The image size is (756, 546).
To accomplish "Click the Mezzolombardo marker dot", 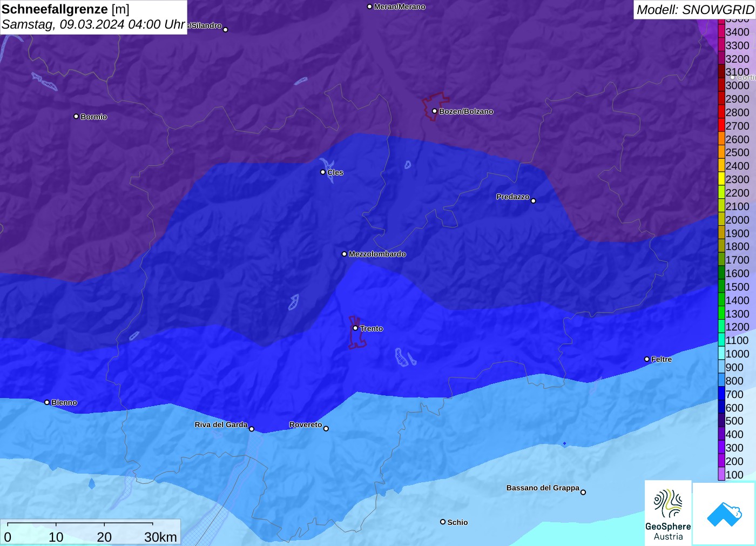I will point(345,254).
